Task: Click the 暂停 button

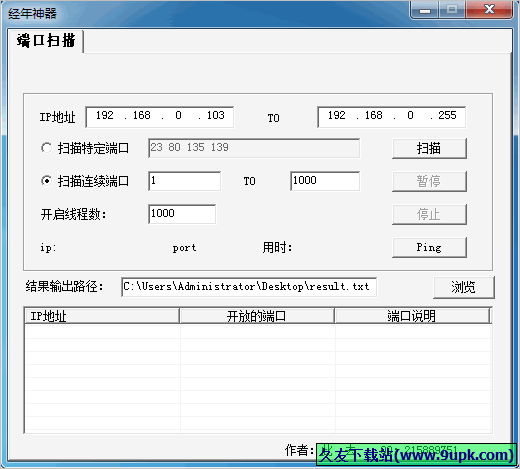Action: pyautogui.click(x=429, y=181)
